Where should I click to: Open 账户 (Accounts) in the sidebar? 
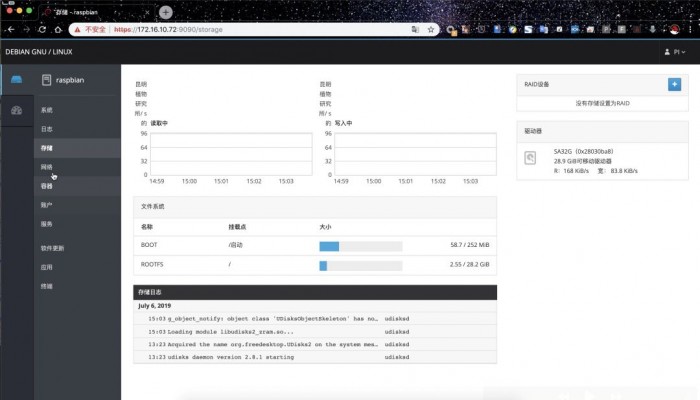47,204
